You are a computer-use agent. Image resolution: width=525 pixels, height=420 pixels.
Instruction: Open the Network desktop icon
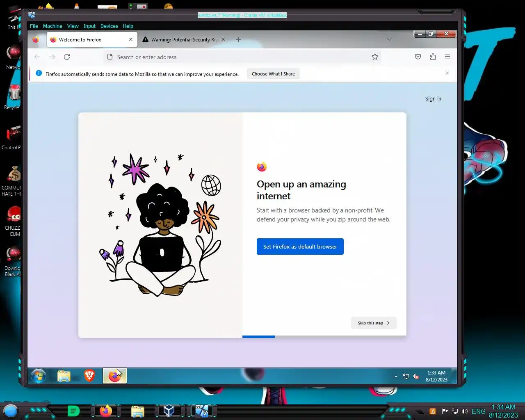pyautogui.click(x=14, y=57)
